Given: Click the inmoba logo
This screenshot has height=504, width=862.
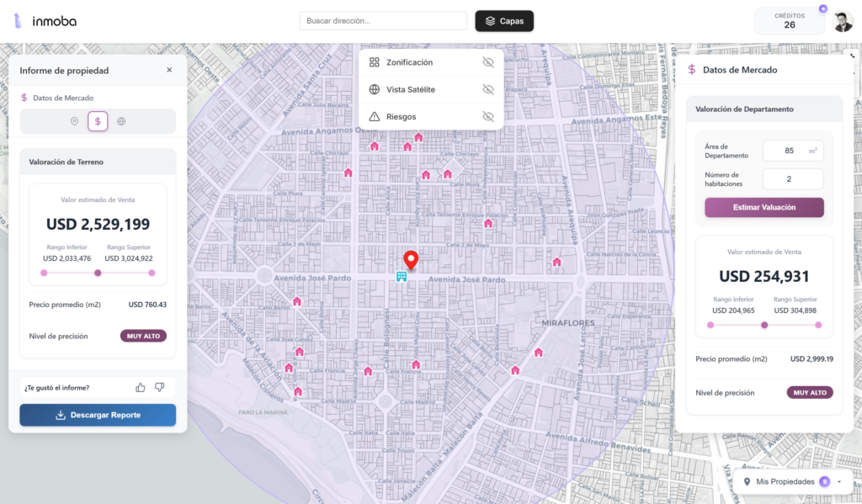Looking at the screenshot, I should [45, 21].
